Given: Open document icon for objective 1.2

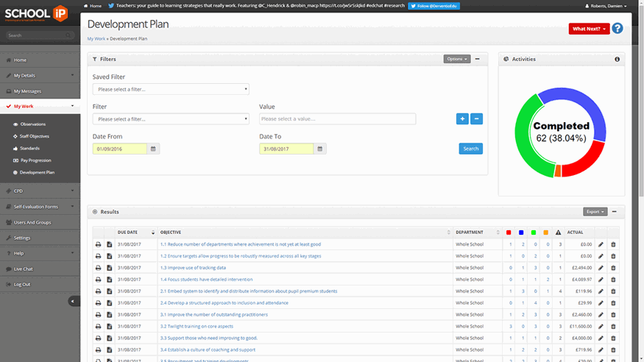Looking at the screenshot, I should (x=109, y=256).
